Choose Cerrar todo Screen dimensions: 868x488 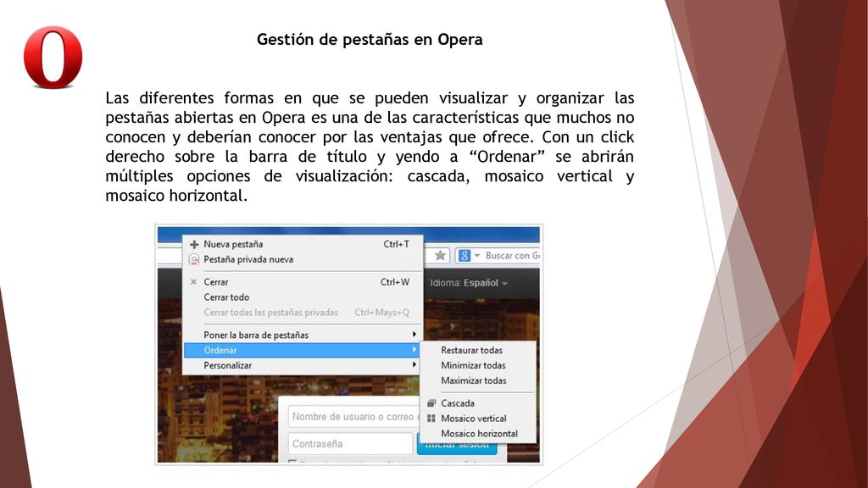click(303, 297)
